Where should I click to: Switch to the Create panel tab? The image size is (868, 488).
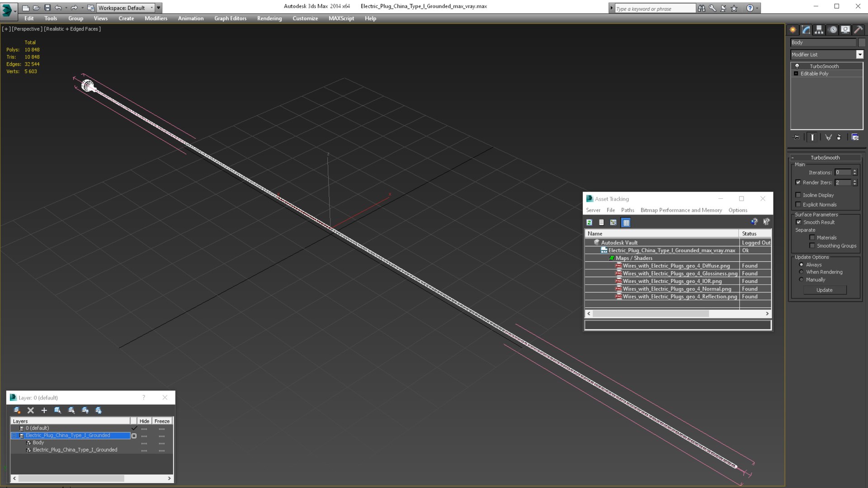click(793, 30)
